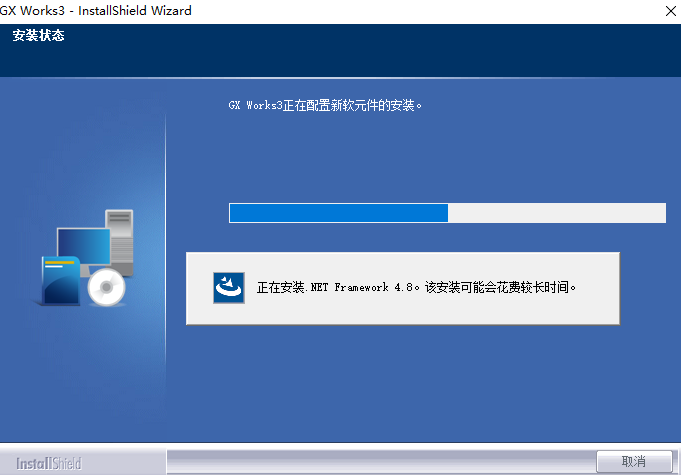The image size is (681, 475).
Task: Click the filled blue part of progress bar
Action: pos(338,213)
